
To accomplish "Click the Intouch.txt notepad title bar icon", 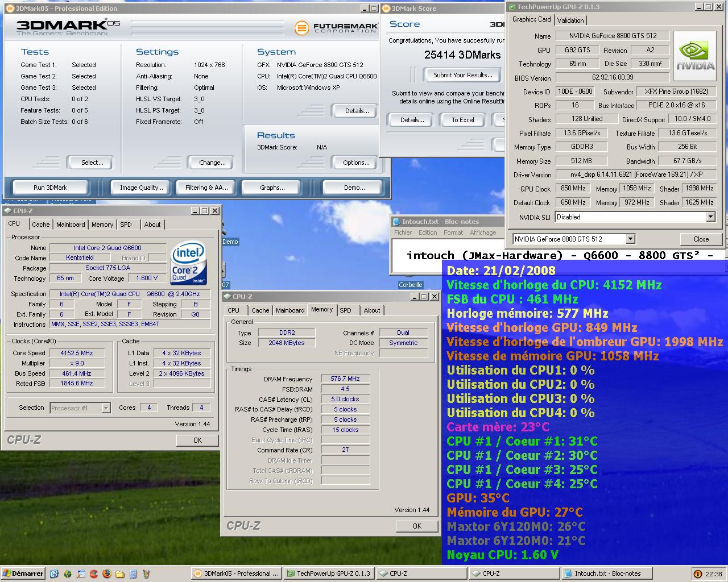I will point(396,222).
